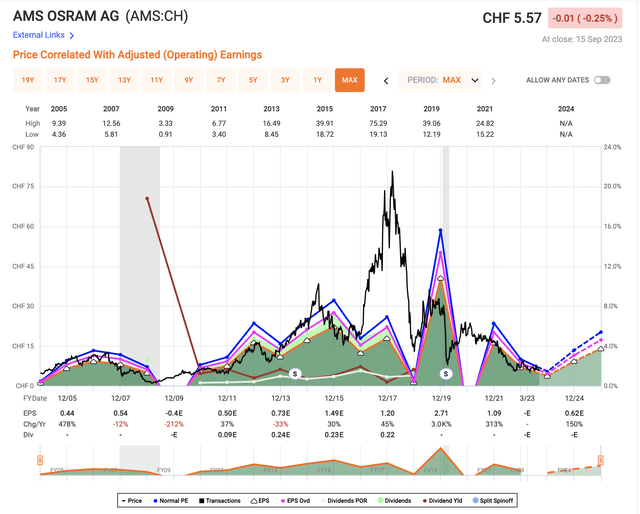Click the 12/19 Normal PE peak point
The image size is (640, 514).
pyautogui.click(x=440, y=230)
